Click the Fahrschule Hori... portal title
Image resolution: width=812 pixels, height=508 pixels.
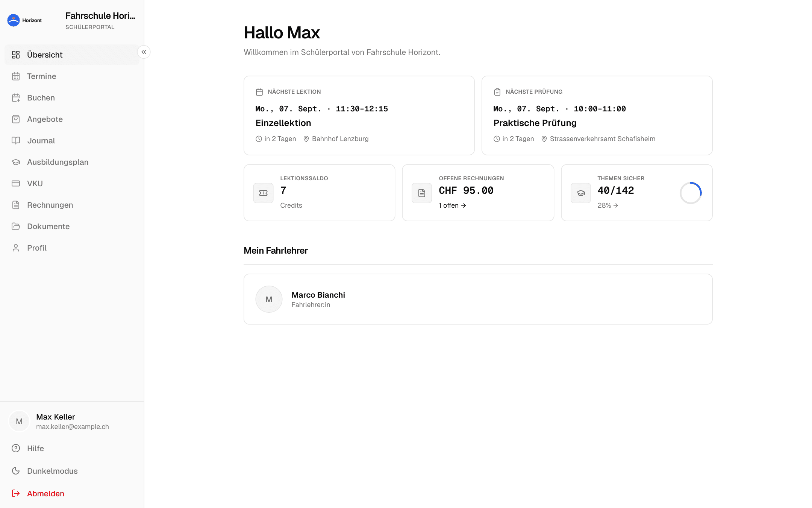point(100,16)
